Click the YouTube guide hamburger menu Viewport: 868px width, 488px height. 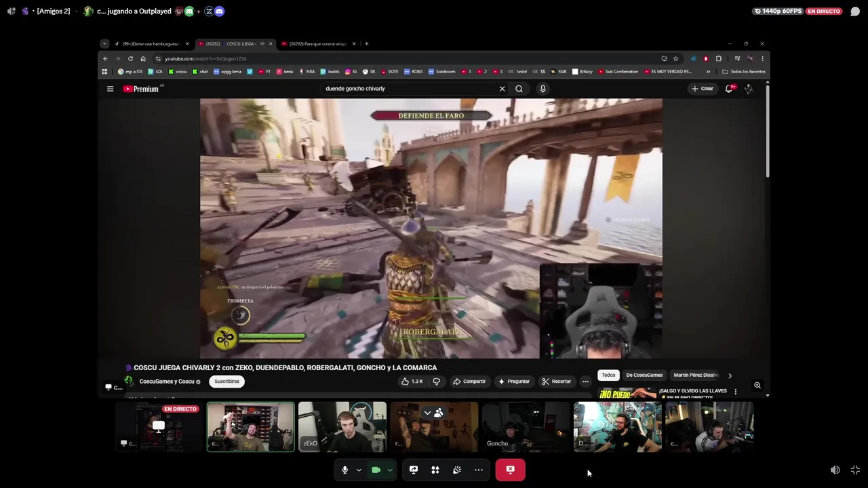pyautogui.click(x=110, y=89)
